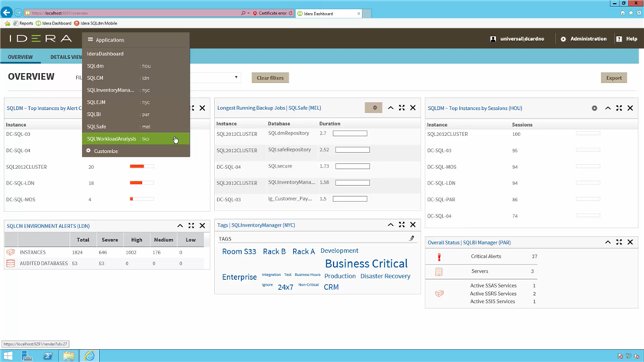644x362 pixels.
Task: Click the Clear filters button
Action: 270,78
